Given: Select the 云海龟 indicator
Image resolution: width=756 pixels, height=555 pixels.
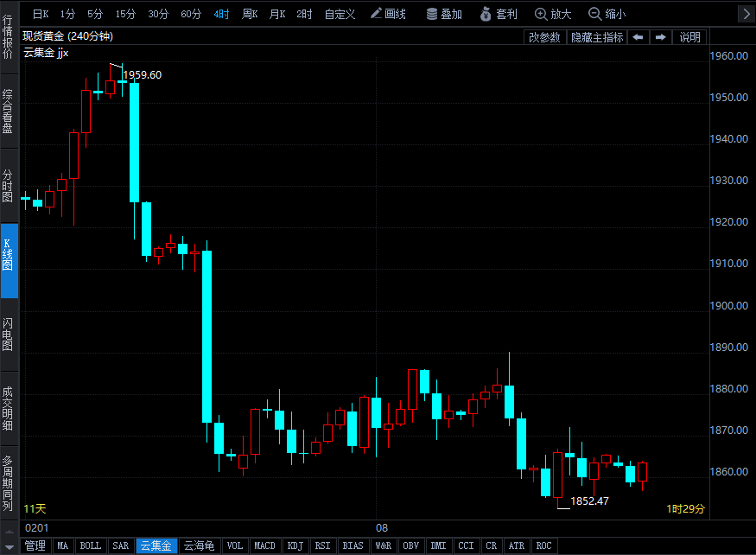Looking at the screenshot, I should click(199, 545).
